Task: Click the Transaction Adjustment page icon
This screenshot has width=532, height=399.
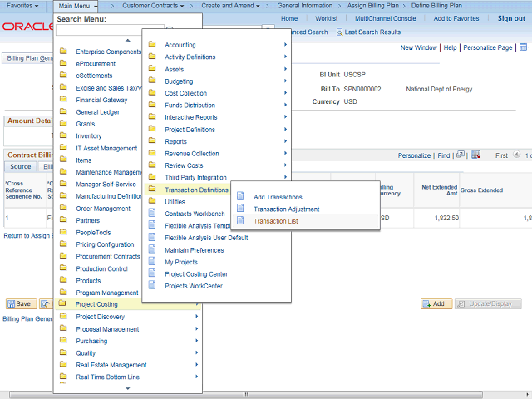Action: 241,209
